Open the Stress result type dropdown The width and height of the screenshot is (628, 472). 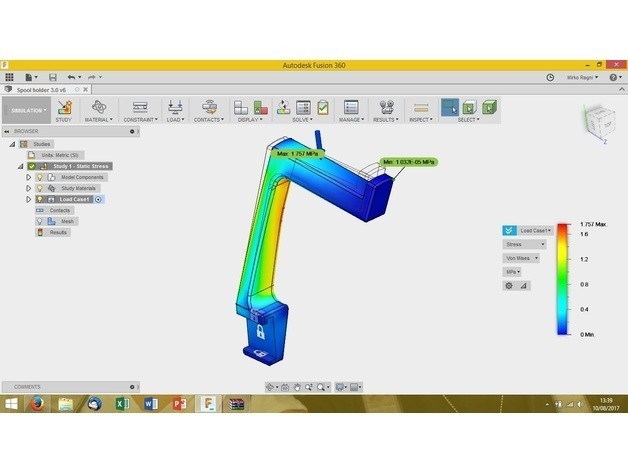[x=524, y=244]
